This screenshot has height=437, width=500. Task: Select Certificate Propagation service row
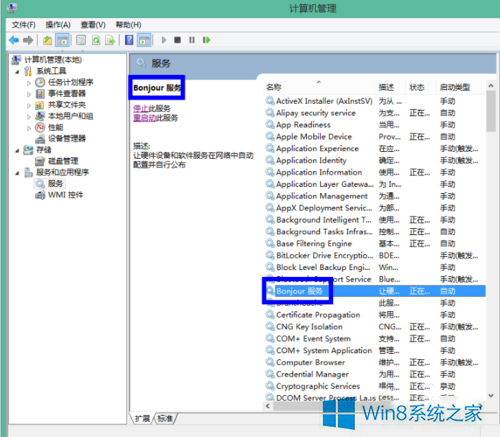375,315
